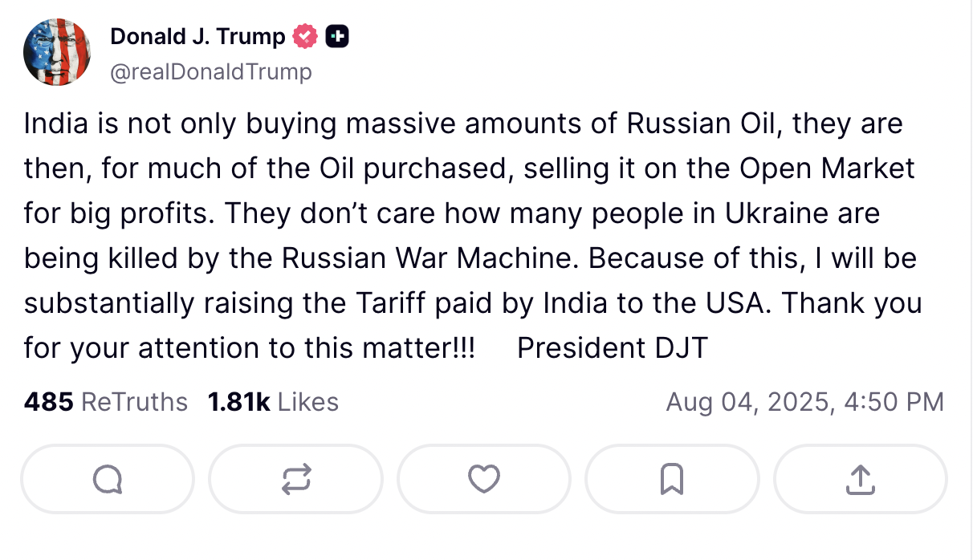Click the 'Open Market' phrase
973x560 pixels.
pyautogui.click(x=827, y=168)
